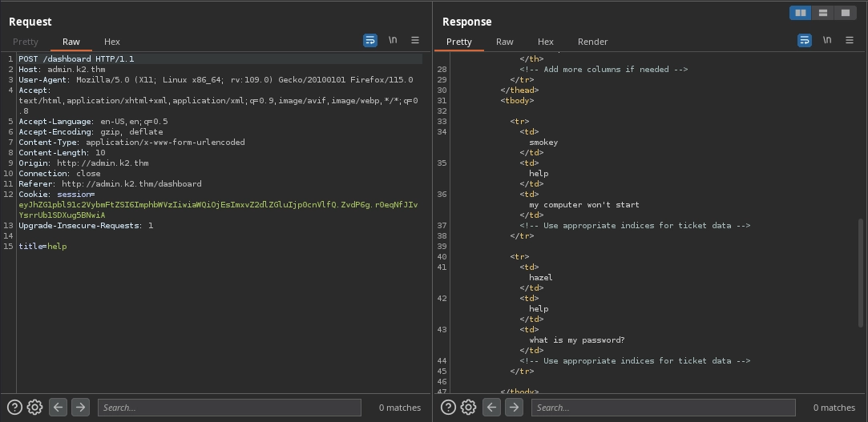Open the Response Render tab
This screenshot has width=868, height=422.
(592, 42)
